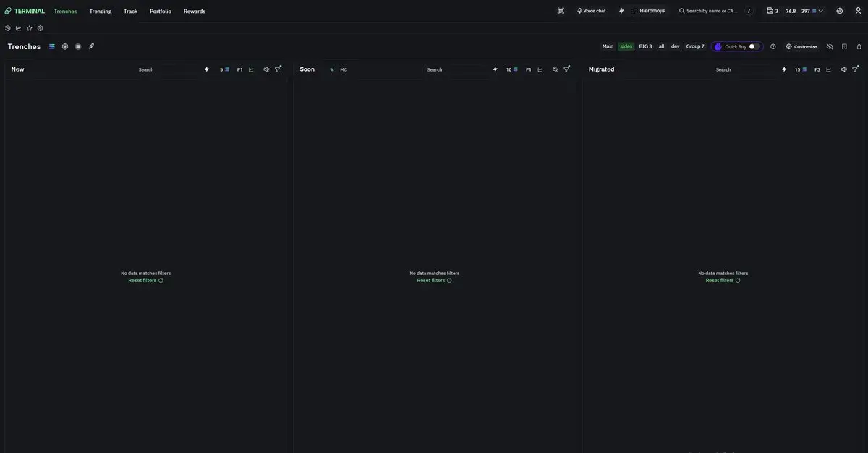This screenshot has height=453, width=868.
Task: Open the help question mark icon
Action: click(x=773, y=46)
